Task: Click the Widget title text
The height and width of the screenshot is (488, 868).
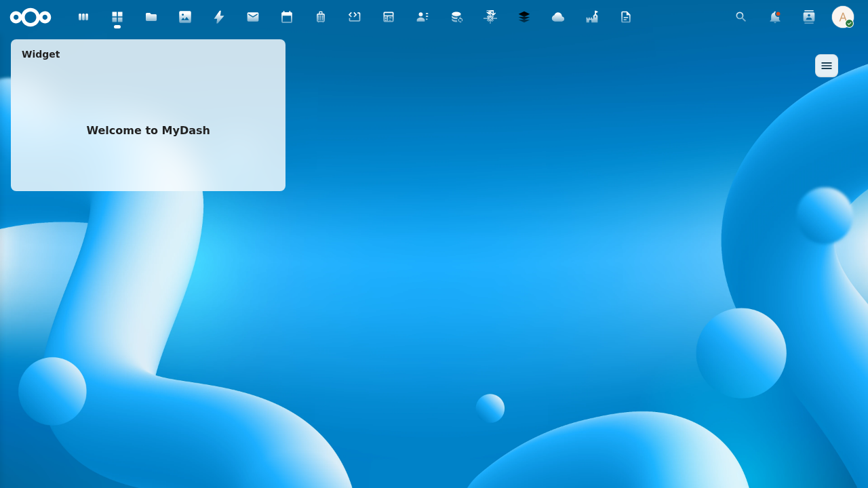Action: [x=41, y=54]
